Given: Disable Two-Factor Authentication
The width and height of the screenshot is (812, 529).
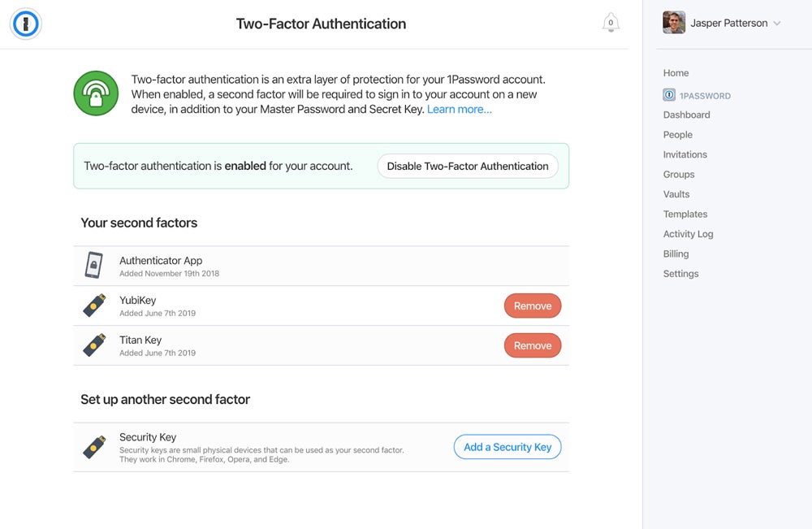Looking at the screenshot, I should [x=468, y=166].
